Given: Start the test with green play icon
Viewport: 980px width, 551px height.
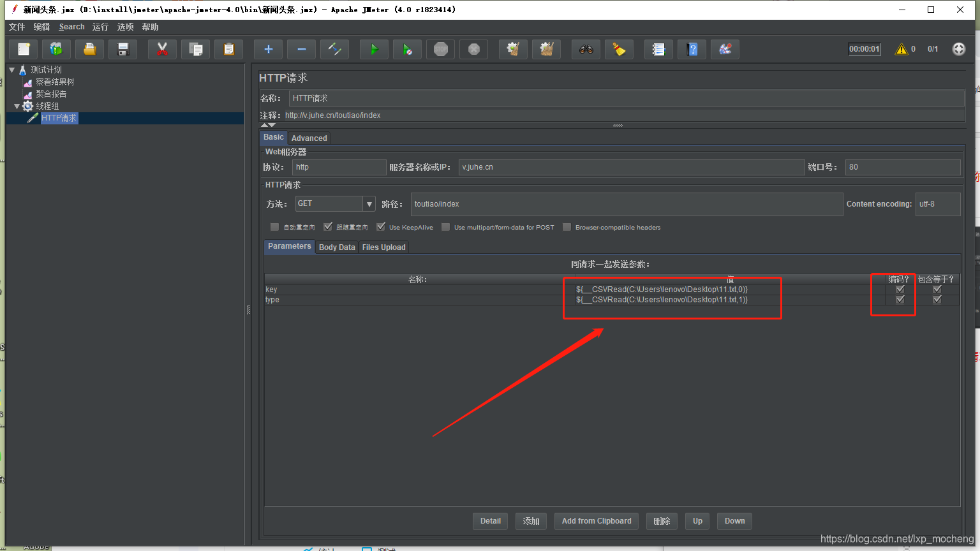Looking at the screenshot, I should [x=375, y=49].
